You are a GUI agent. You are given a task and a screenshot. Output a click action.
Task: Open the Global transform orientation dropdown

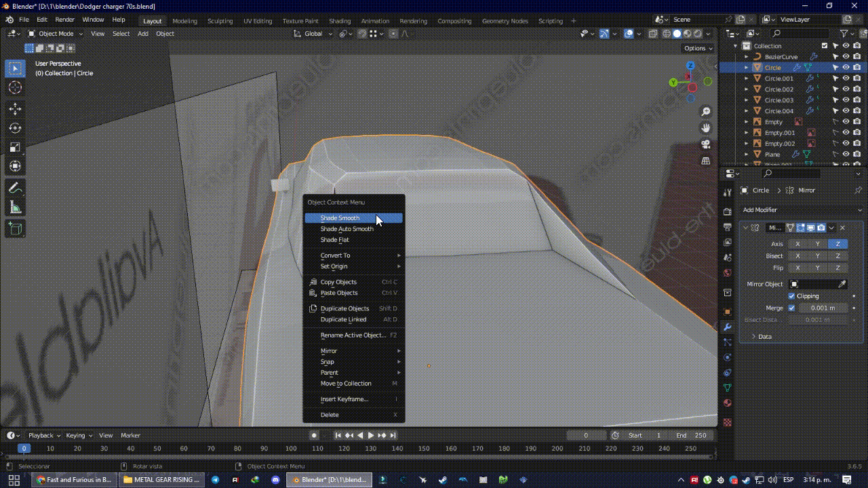click(313, 34)
